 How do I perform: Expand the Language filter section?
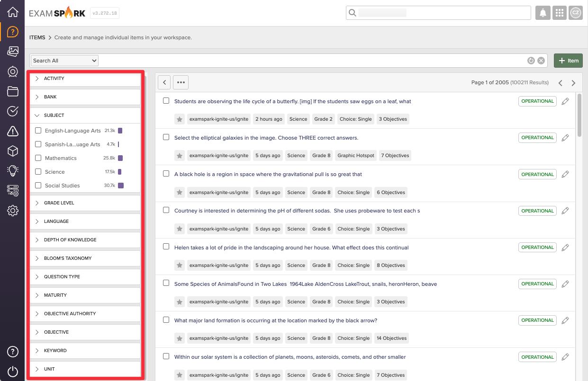(85, 222)
